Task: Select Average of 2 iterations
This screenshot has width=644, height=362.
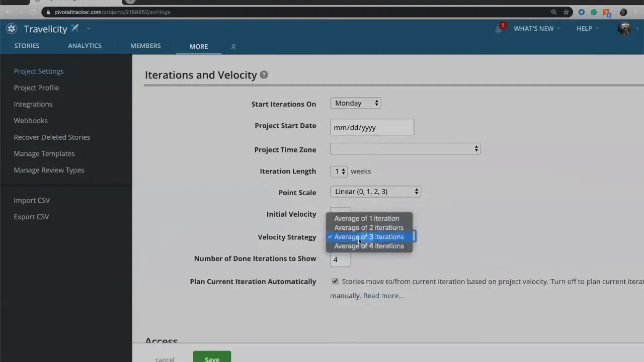Action: [x=369, y=227]
